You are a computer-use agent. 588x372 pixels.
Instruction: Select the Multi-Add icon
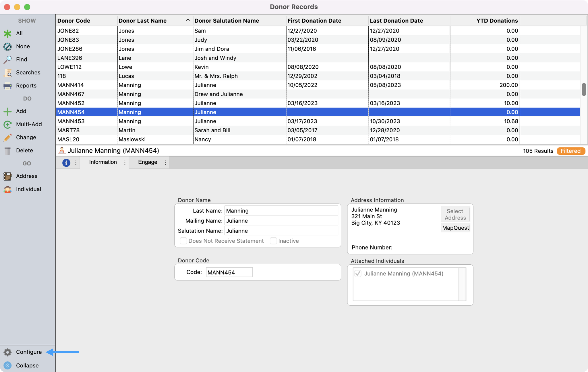click(7, 124)
